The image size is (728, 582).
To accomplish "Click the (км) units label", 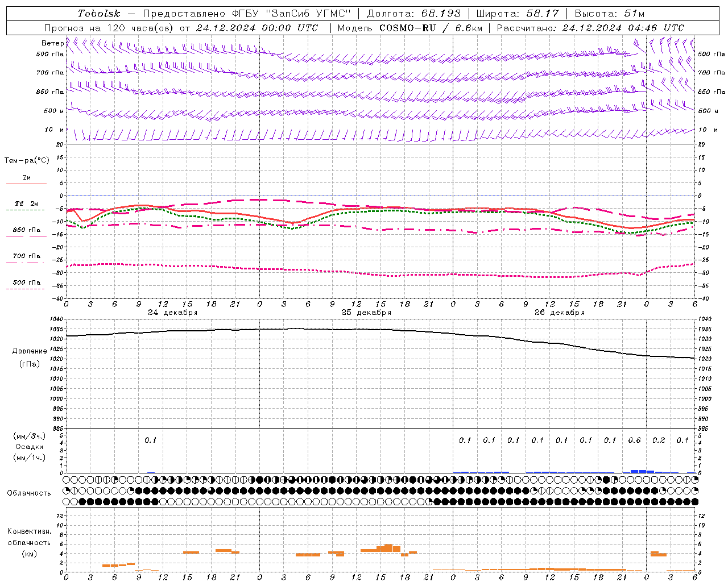I will tap(30, 554).
